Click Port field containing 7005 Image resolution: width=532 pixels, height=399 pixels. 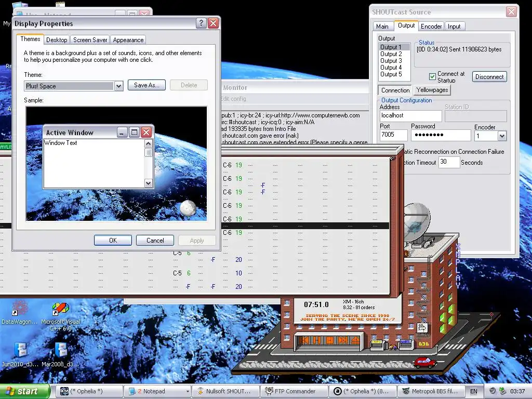tap(393, 135)
